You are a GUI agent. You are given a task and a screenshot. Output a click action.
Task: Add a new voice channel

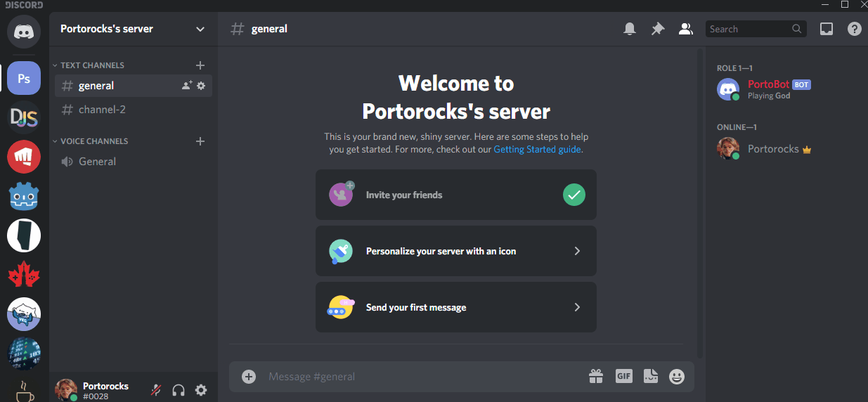[x=200, y=141]
